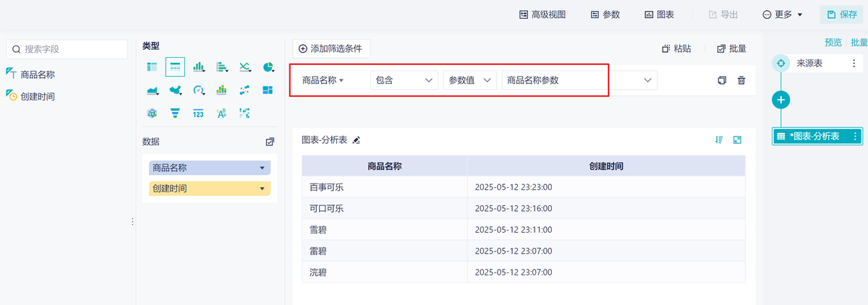The width and height of the screenshot is (868, 305).
Task: Click the 保存 save button
Action: click(841, 14)
